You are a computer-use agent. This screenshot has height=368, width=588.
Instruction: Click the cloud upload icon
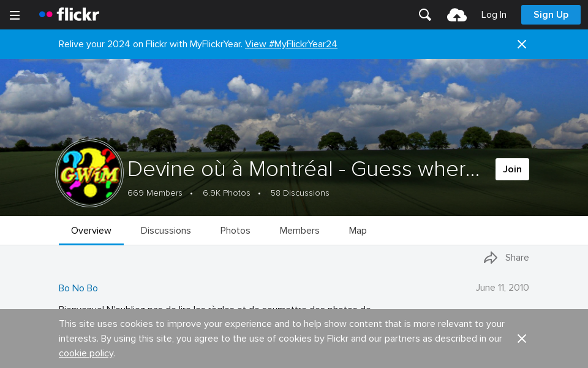click(x=457, y=15)
